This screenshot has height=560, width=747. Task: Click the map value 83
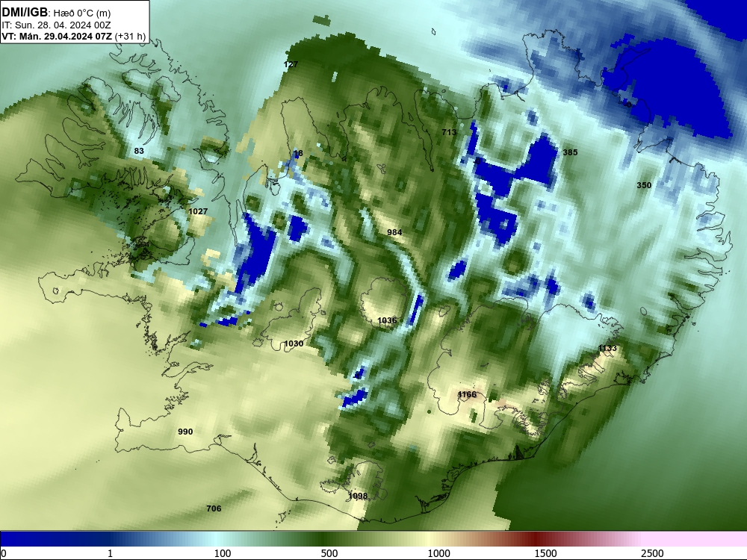click(139, 151)
